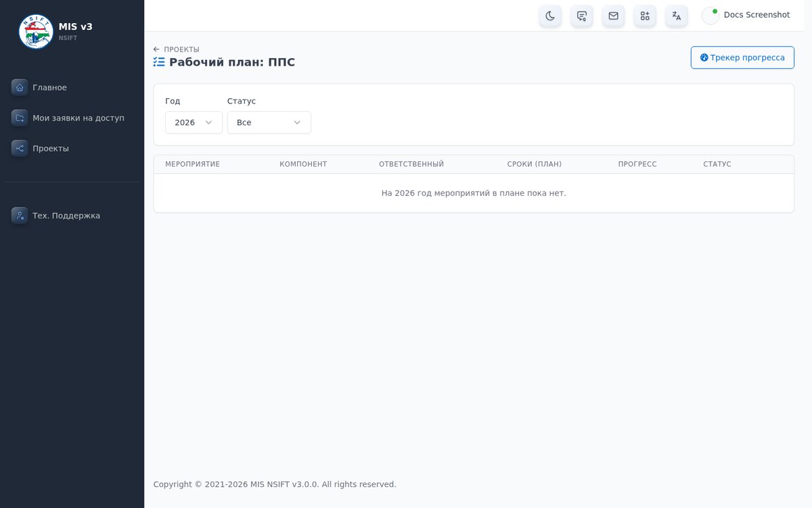Click the Docs Screenshot username
This screenshot has height=508, width=812.
(757, 15)
